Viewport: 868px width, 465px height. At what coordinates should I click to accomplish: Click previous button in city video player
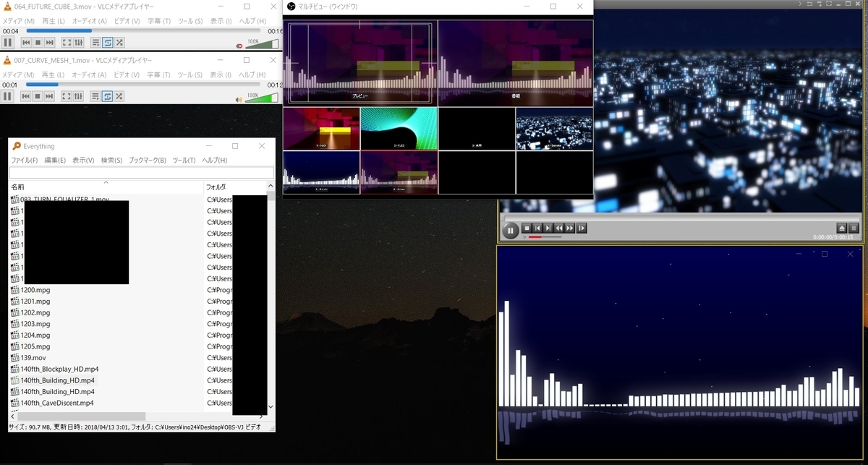pos(537,228)
